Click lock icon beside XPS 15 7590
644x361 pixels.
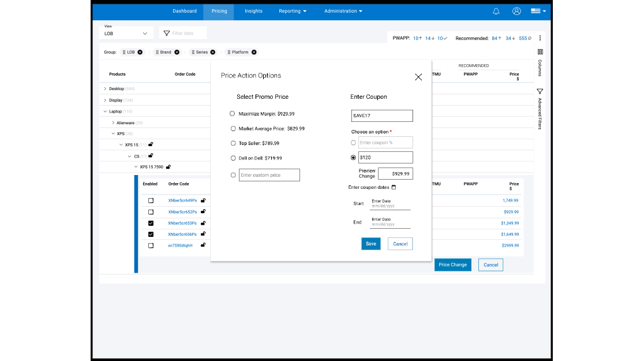click(168, 166)
